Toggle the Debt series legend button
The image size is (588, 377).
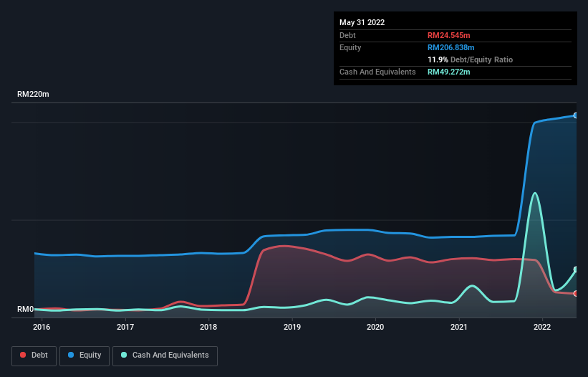(34, 355)
